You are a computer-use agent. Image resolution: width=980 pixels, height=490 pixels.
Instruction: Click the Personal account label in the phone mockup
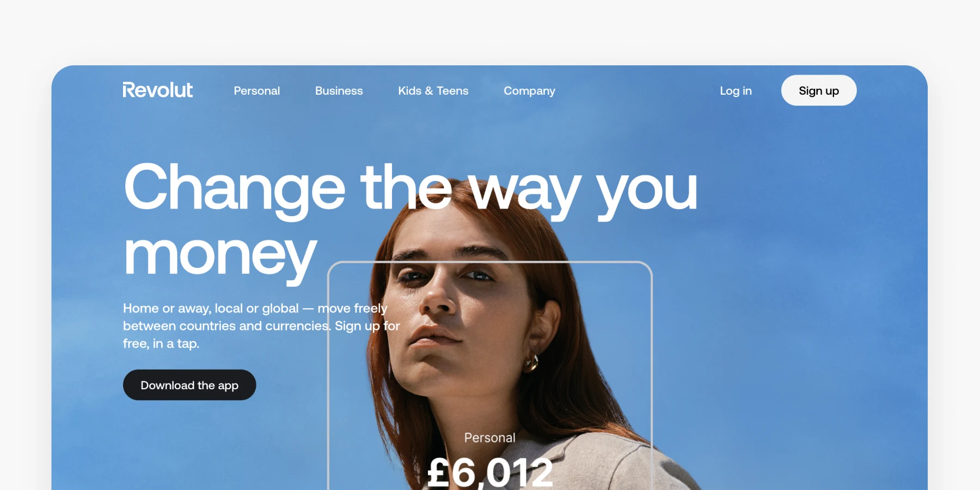[489, 438]
